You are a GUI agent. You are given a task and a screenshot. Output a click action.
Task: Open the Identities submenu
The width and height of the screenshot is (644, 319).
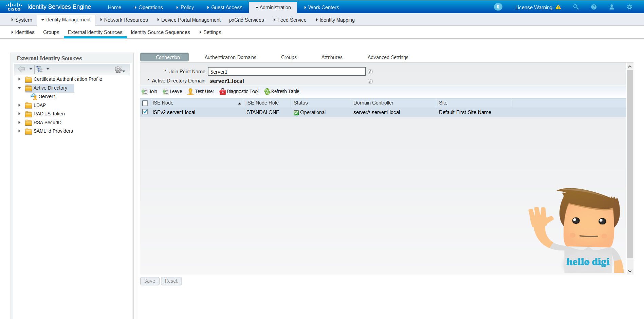[x=23, y=32]
